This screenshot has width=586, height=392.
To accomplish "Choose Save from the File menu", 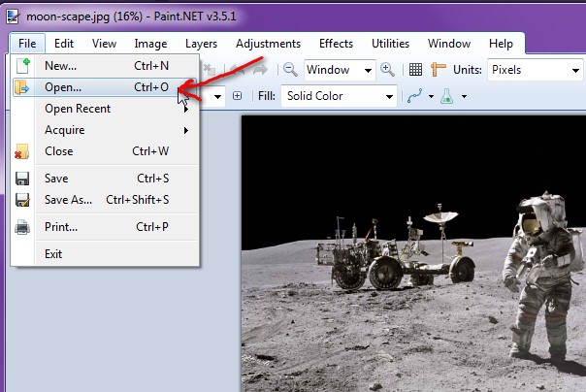I will point(105,179).
